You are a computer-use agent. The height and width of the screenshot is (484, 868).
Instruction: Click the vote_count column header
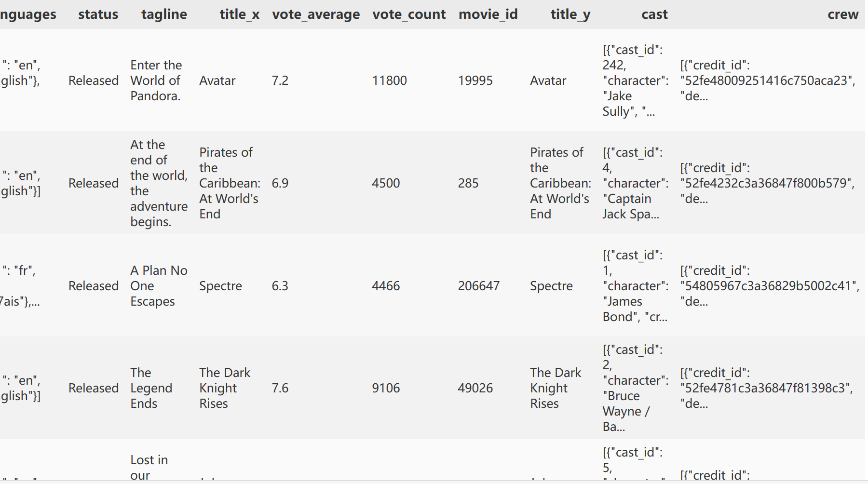click(x=408, y=14)
